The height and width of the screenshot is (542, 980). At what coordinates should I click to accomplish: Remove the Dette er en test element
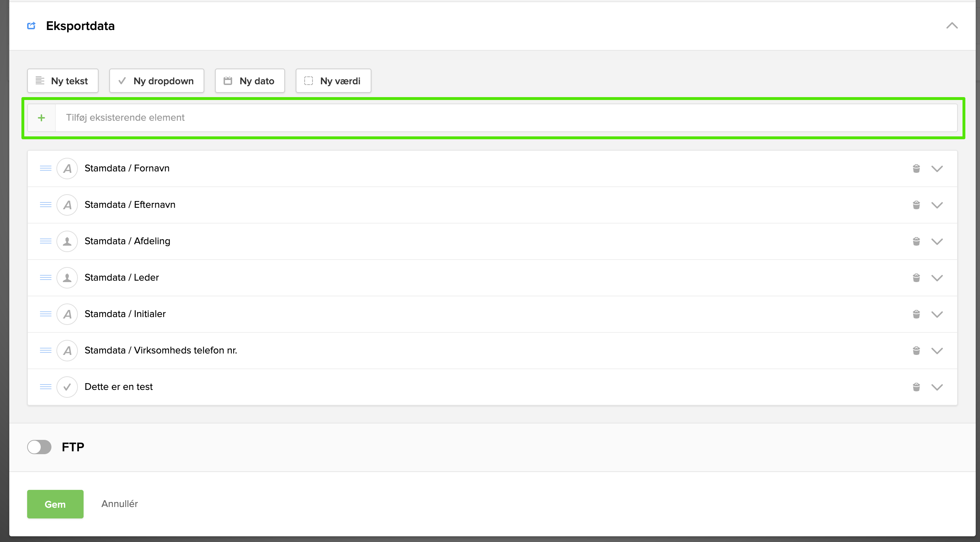pos(916,387)
